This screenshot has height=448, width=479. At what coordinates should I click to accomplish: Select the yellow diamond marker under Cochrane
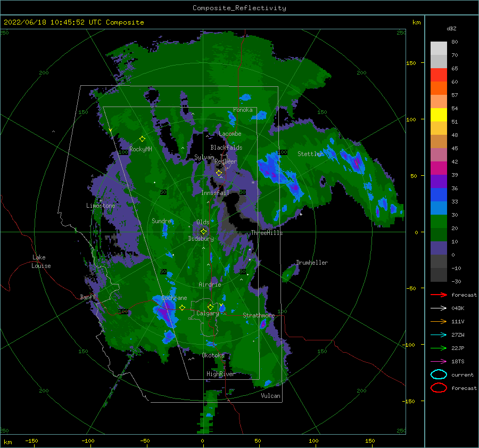point(182,307)
